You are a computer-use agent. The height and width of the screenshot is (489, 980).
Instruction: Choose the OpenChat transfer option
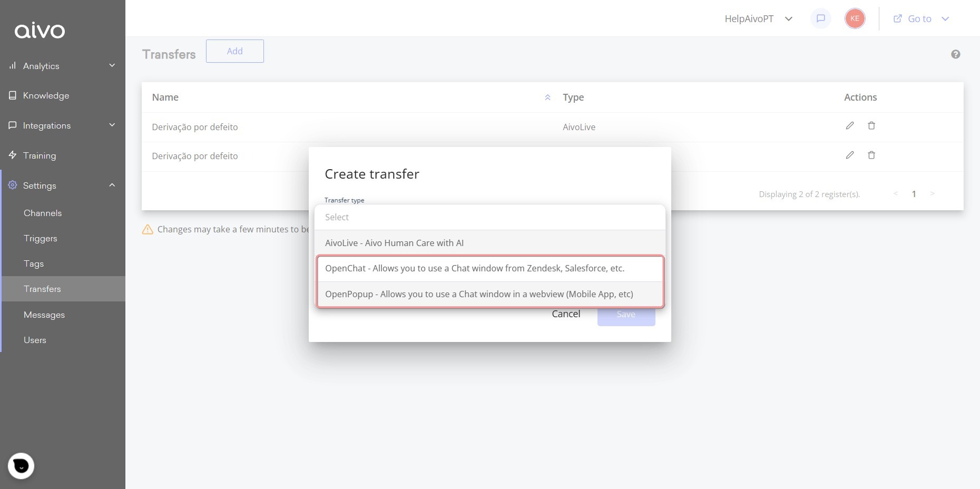(490, 269)
